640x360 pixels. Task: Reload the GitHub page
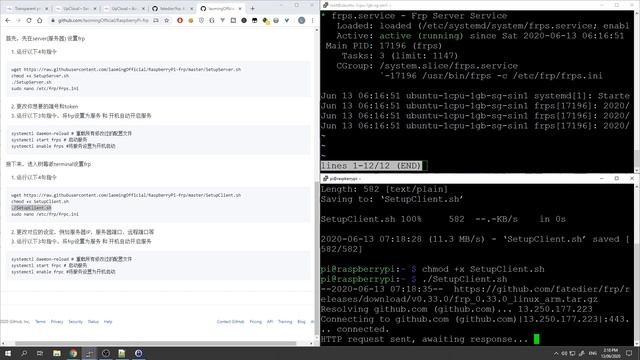(x=29, y=20)
